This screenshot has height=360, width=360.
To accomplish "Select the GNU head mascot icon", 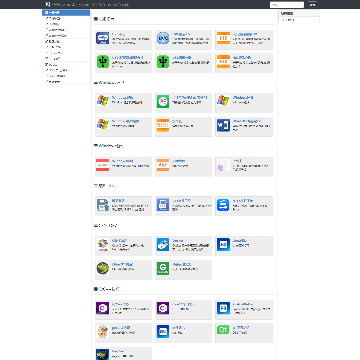I will pyautogui.click(x=102, y=331).
